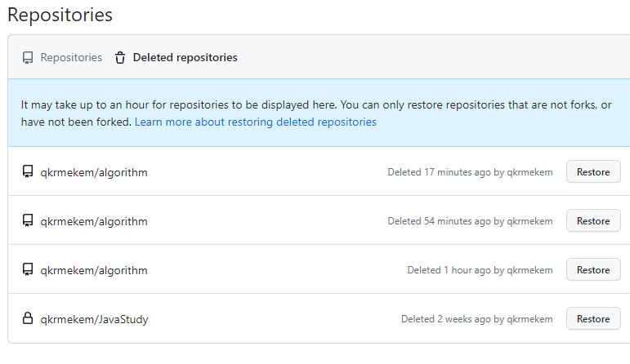Click the "Deleted 17 minutes ago by qkrmekem" text
The width and height of the screenshot is (630, 364).
(x=470, y=172)
